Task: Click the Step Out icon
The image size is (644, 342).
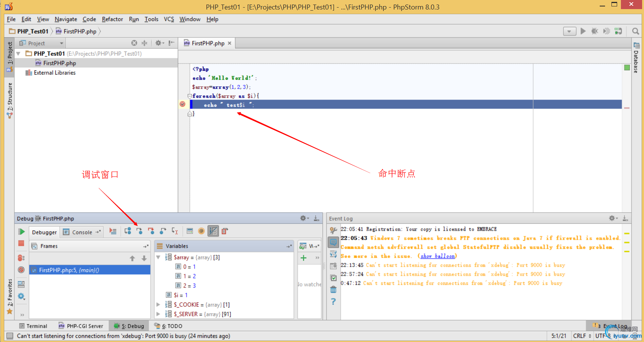Action: click(x=163, y=231)
